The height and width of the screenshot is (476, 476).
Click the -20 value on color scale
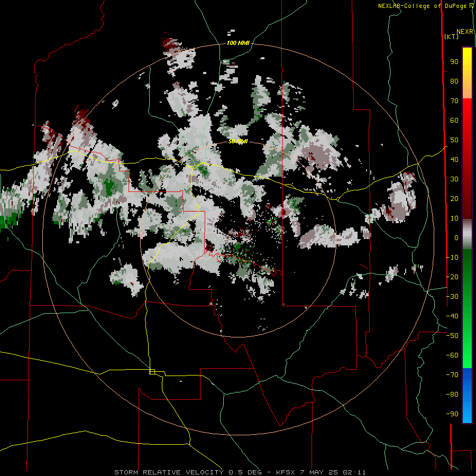click(452, 277)
